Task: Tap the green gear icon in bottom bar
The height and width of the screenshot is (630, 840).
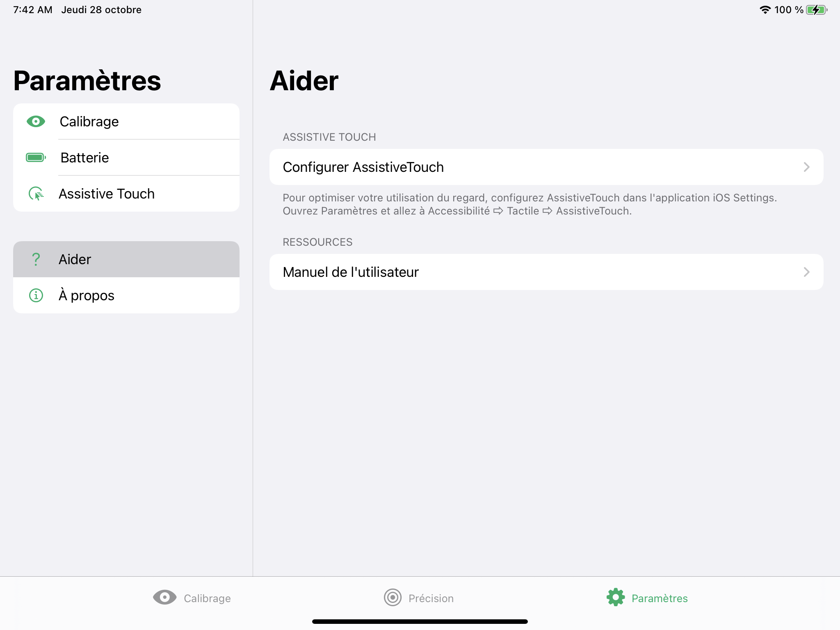Action: tap(616, 598)
